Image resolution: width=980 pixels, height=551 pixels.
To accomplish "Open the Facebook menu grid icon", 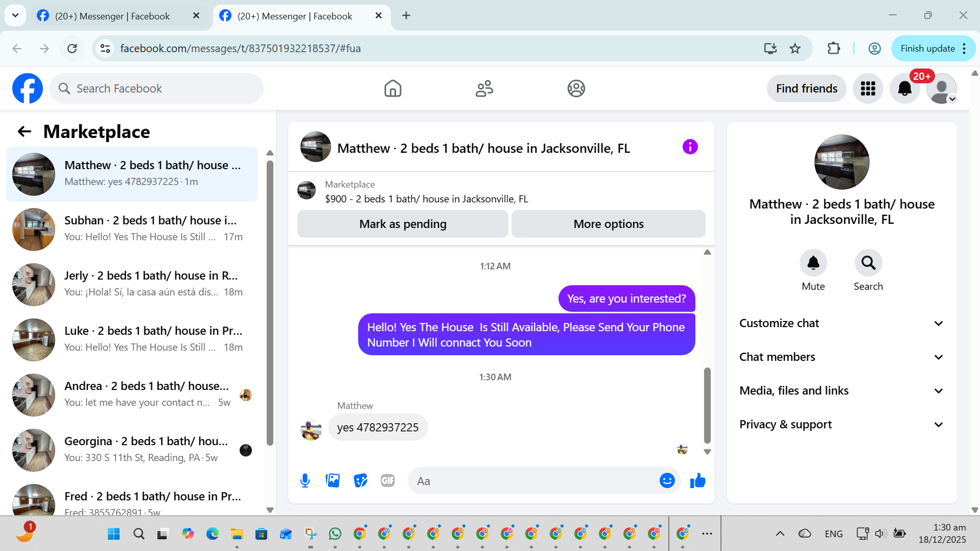I will click(868, 88).
